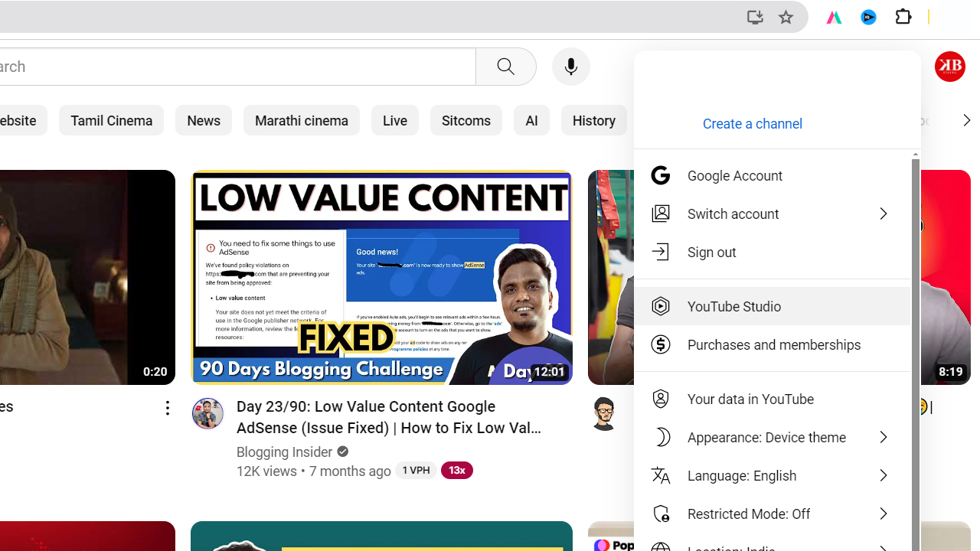Screen dimensions: 980x551
Task: Select the AI category chip
Action: pos(531,120)
